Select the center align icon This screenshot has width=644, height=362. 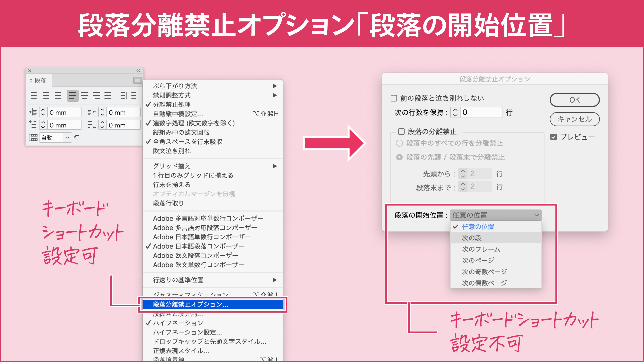coord(46,96)
